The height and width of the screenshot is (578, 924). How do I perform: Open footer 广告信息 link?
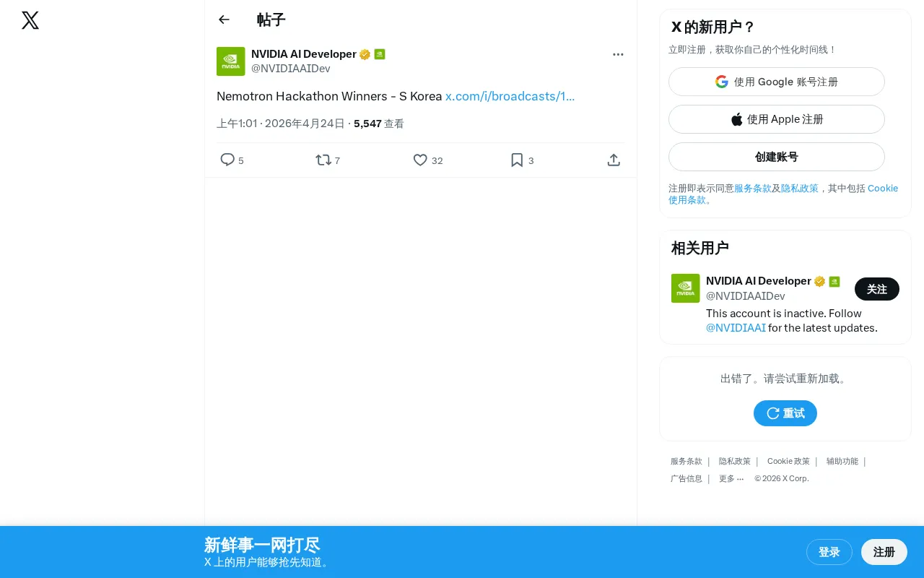(687, 478)
